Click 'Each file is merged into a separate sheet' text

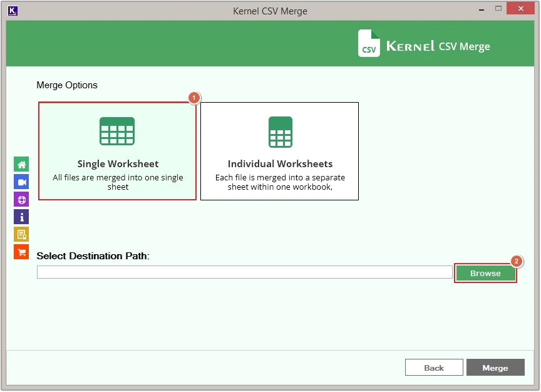[x=280, y=182]
